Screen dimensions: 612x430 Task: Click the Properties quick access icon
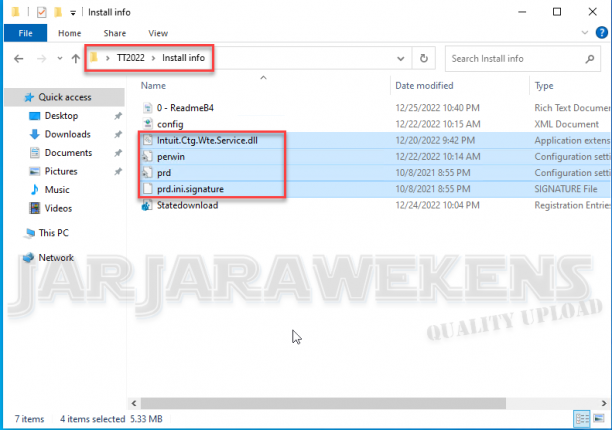pyautogui.click(x=42, y=12)
